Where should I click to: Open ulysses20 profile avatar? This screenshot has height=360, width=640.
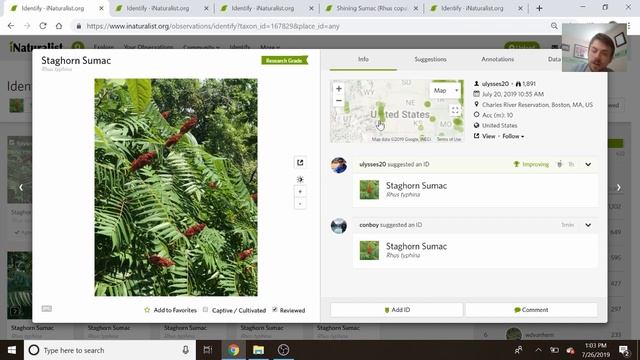[x=339, y=165]
